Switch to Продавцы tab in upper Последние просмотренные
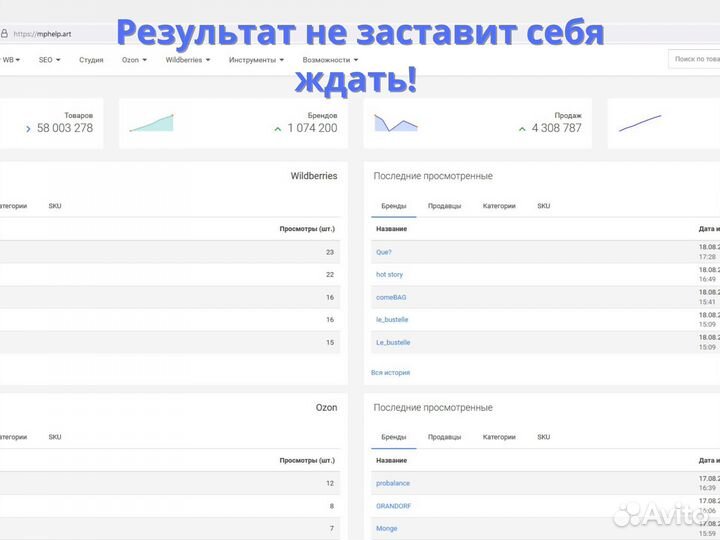This screenshot has height=540, width=720. pyautogui.click(x=444, y=206)
